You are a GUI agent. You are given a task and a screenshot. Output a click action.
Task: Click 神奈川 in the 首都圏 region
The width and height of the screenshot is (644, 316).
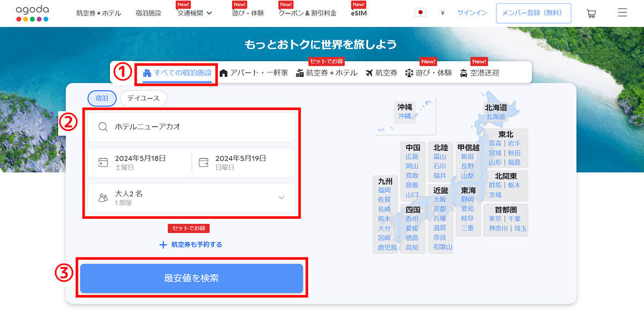[498, 229]
